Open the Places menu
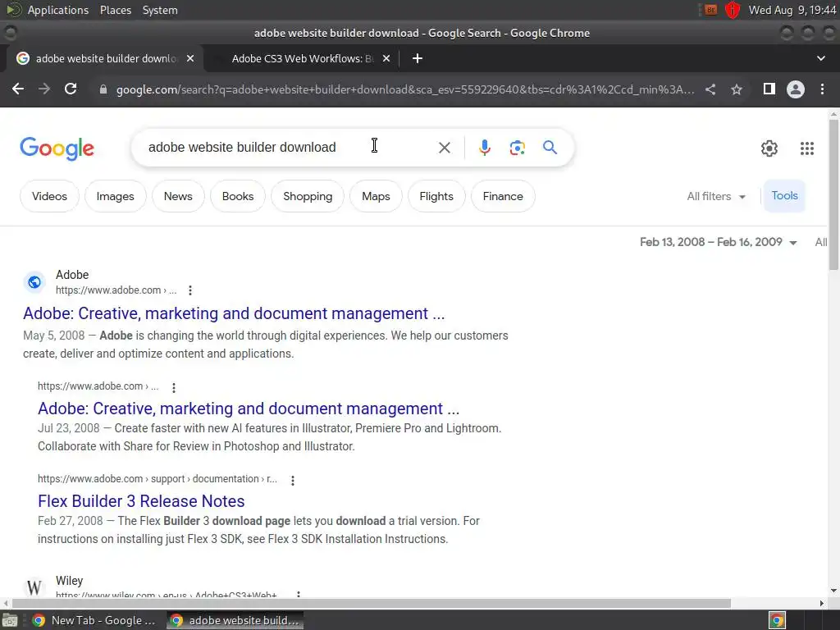Screen dimensions: 840x630 click(115, 10)
